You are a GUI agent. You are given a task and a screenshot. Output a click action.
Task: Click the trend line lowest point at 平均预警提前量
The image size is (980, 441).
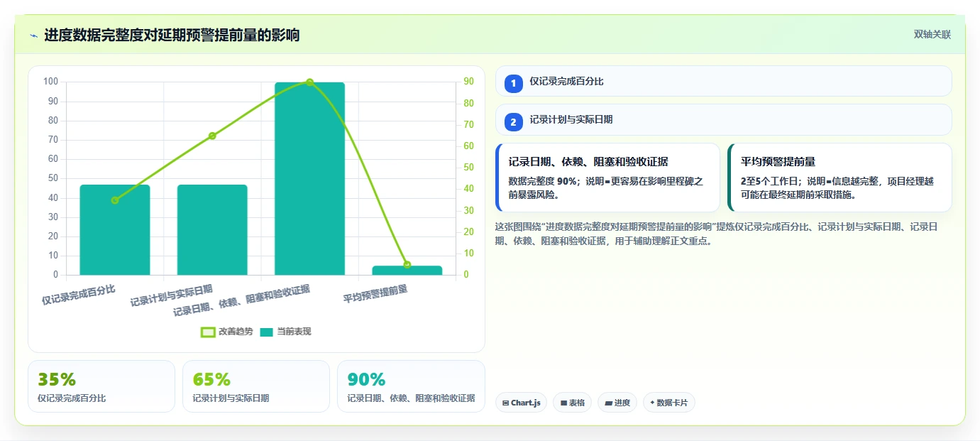pyautogui.click(x=407, y=265)
